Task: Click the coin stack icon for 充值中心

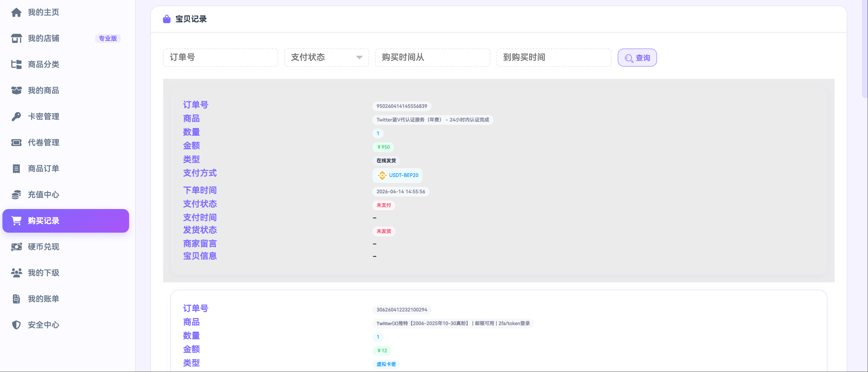Action: (x=16, y=194)
